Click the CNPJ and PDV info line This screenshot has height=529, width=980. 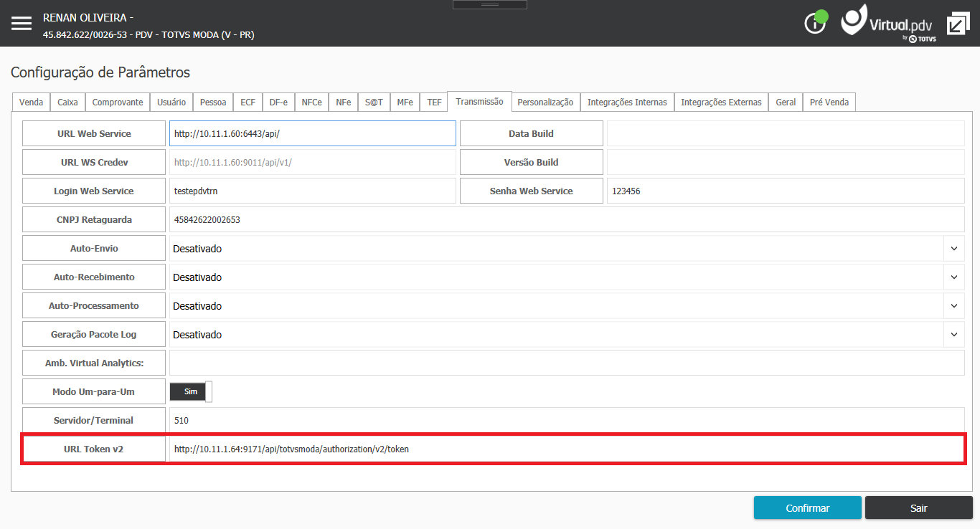pyautogui.click(x=149, y=34)
